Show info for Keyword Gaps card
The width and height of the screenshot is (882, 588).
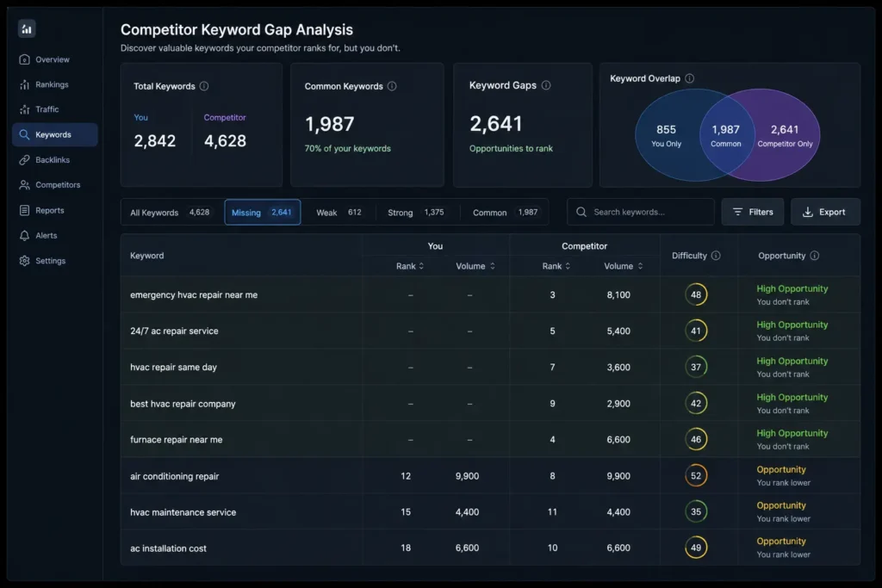point(545,85)
